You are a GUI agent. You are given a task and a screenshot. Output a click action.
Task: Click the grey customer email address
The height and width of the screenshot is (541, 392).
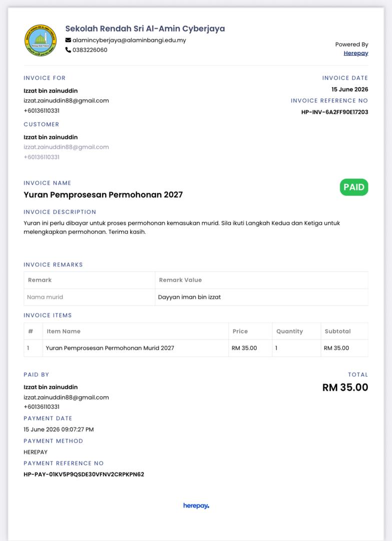click(66, 147)
